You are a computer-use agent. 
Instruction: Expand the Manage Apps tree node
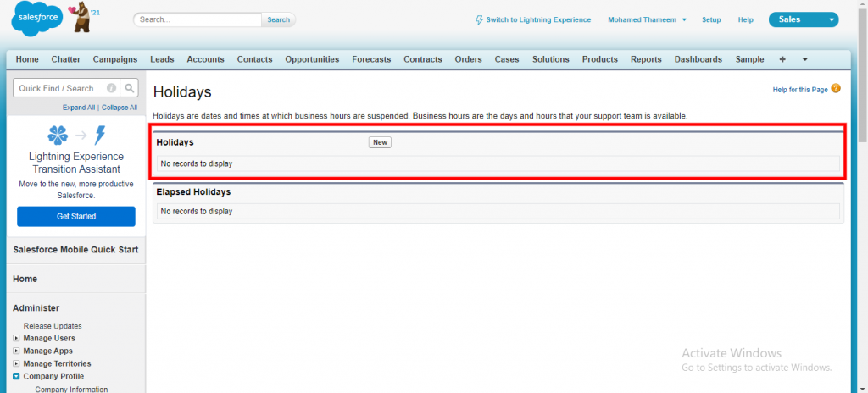click(17, 351)
